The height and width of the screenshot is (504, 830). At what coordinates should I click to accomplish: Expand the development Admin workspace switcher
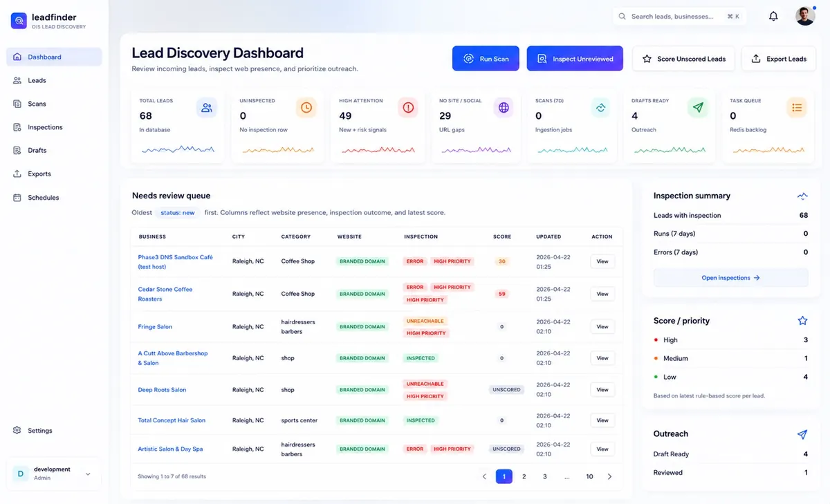click(x=54, y=474)
